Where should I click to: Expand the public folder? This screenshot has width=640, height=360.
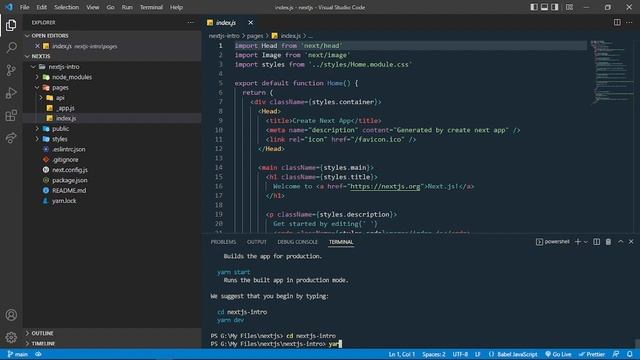pyautogui.click(x=37, y=129)
